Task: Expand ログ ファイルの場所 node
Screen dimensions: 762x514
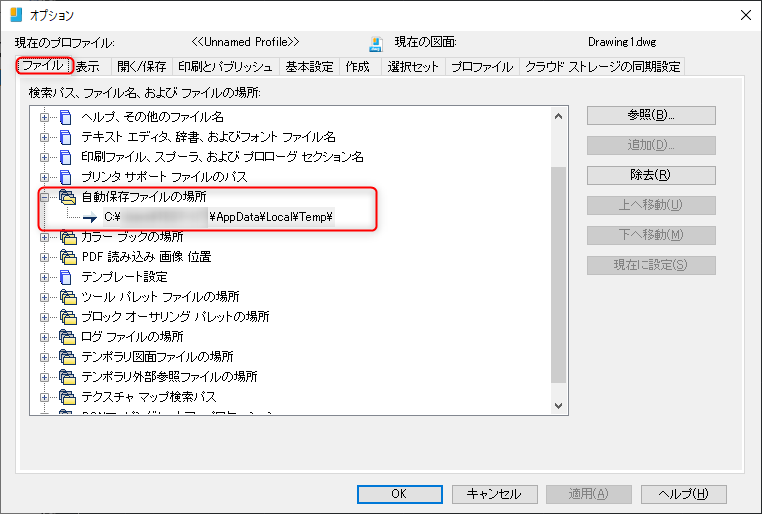Action: click(44, 337)
